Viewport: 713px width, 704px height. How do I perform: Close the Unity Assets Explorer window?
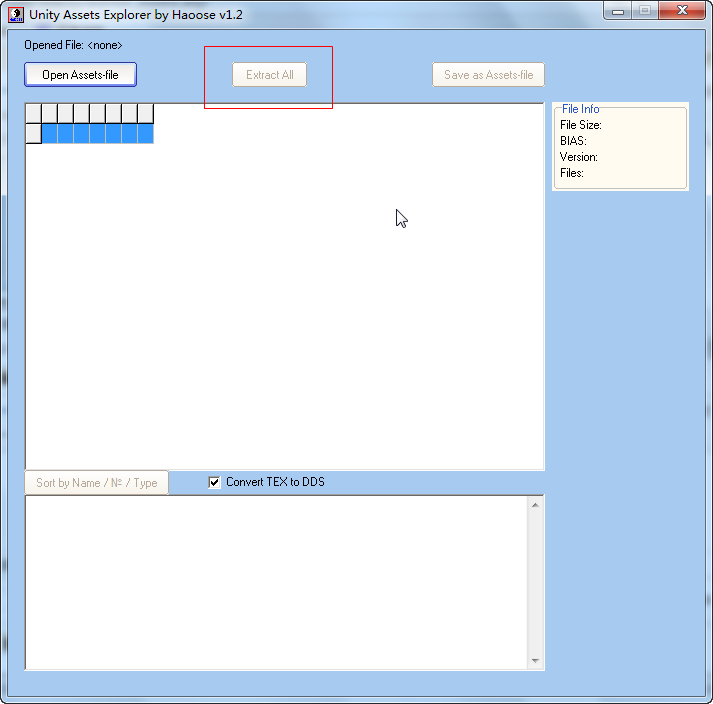pos(682,10)
